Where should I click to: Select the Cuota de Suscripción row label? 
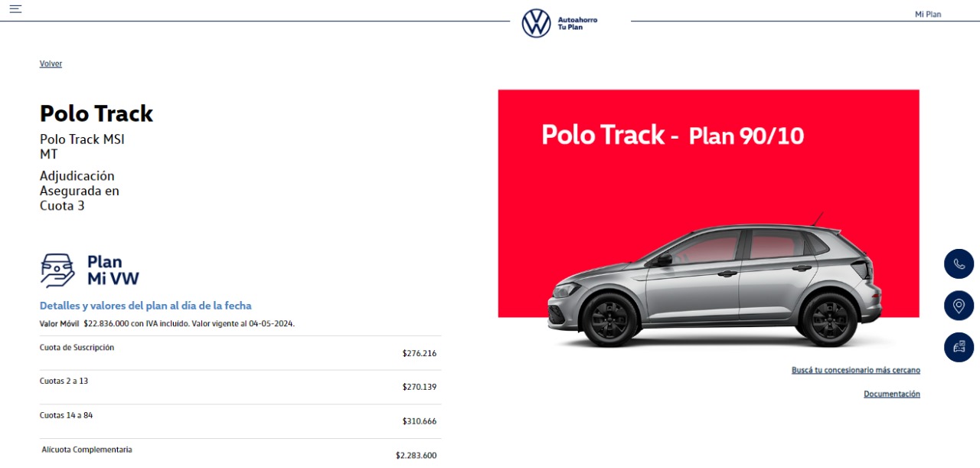coord(77,347)
